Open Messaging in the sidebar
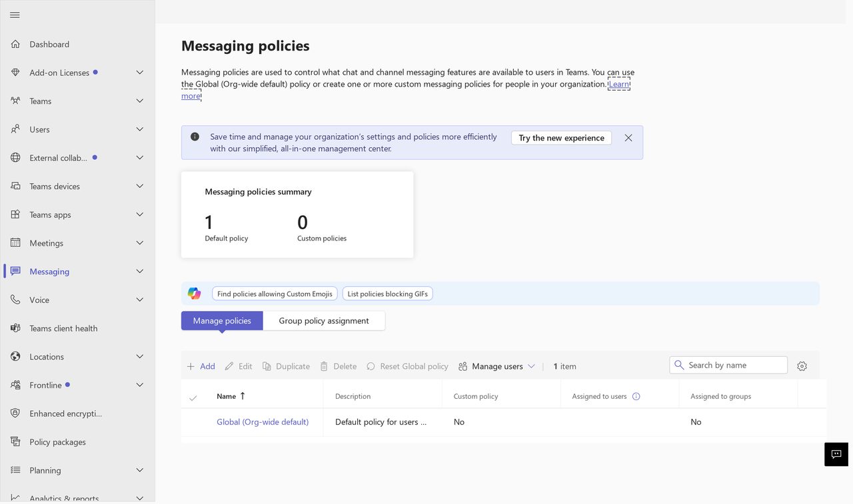Image resolution: width=853 pixels, height=504 pixels. [x=49, y=272]
